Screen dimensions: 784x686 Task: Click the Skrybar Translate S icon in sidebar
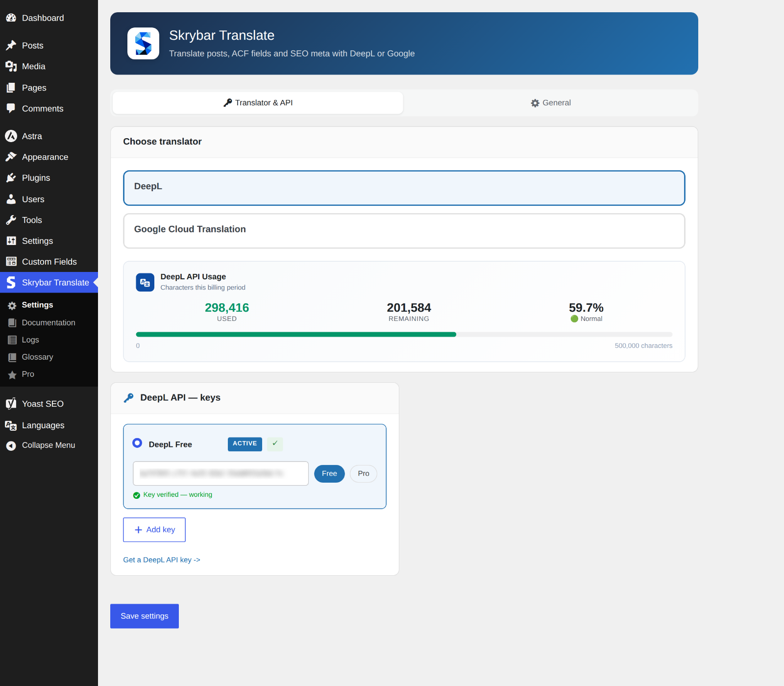point(11,282)
